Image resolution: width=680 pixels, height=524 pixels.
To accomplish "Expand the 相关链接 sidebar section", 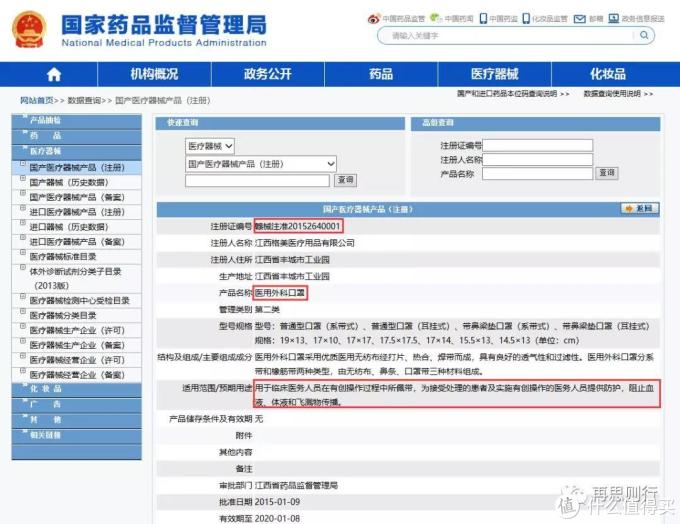I will click(x=76, y=436).
